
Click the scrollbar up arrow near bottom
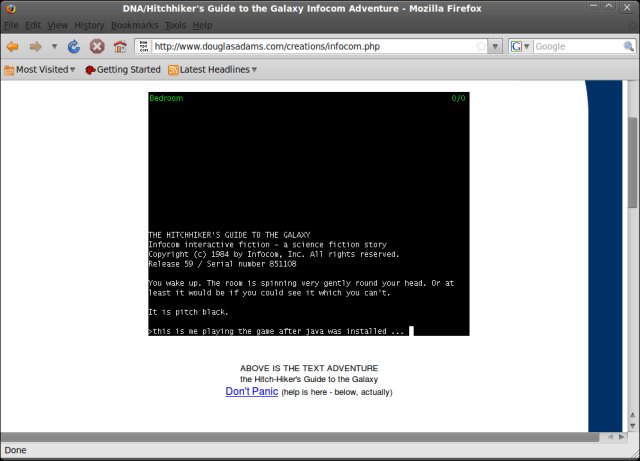pyautogui.click(x=633, y=415)
